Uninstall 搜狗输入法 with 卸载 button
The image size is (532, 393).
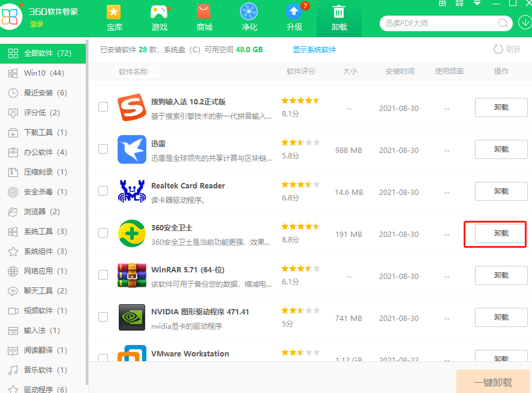[x=501, y=107]
